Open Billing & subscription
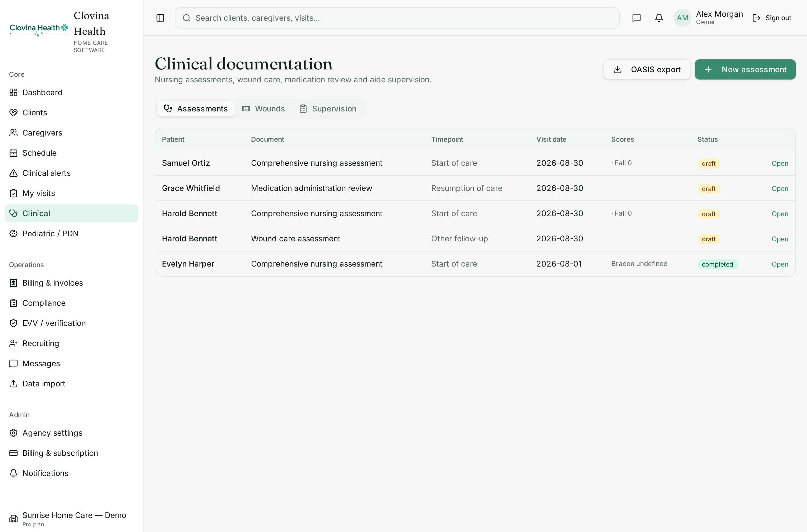The width and height of the screenshot is (807, 532). coord(71,453)
